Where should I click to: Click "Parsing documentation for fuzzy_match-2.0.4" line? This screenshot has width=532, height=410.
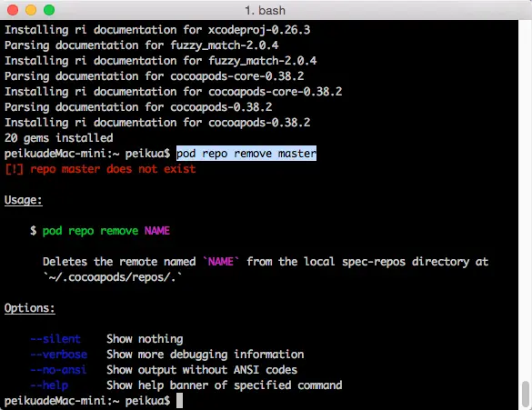[142, 45]
